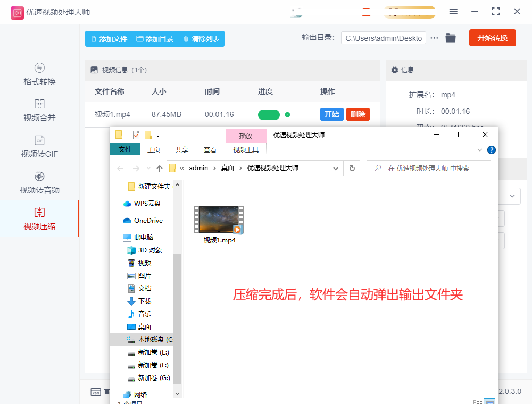The width and height of the screenshot is (532, 404).
Task: Open the 播放 tab under 视频工具
Action: (x=246, y=135)
